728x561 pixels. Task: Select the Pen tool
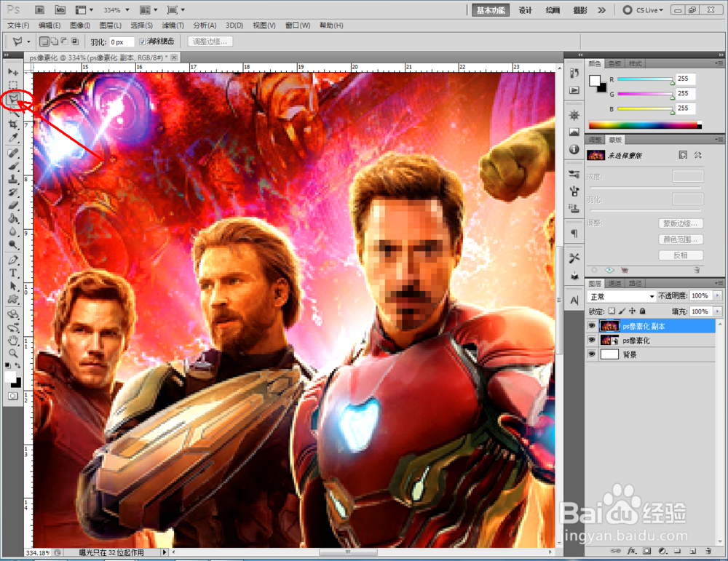click(13, 260)
